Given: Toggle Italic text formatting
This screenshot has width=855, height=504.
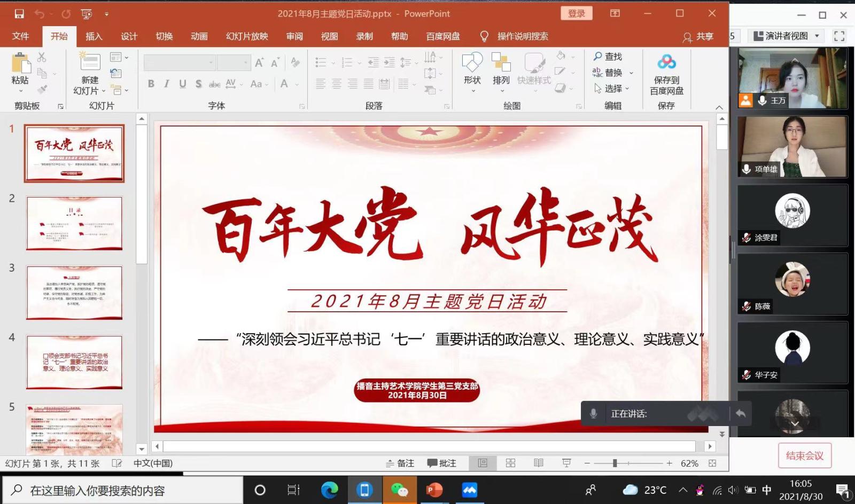Looking at the screenshot, I should pos(167,84).
